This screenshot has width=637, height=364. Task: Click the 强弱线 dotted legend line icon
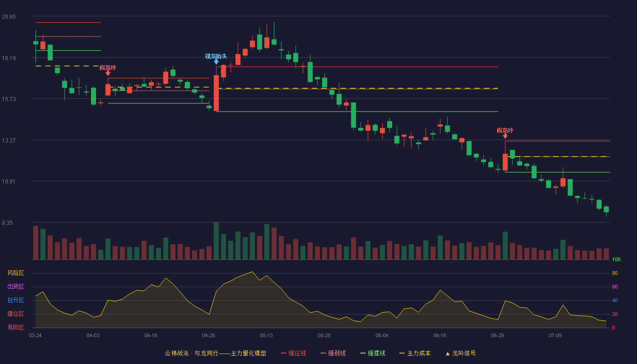323,354
